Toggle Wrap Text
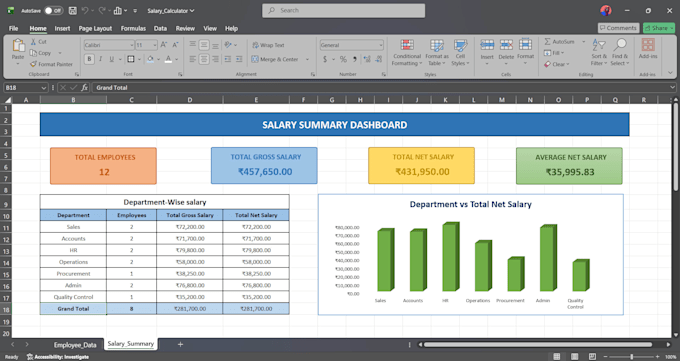 click(268, 45)
